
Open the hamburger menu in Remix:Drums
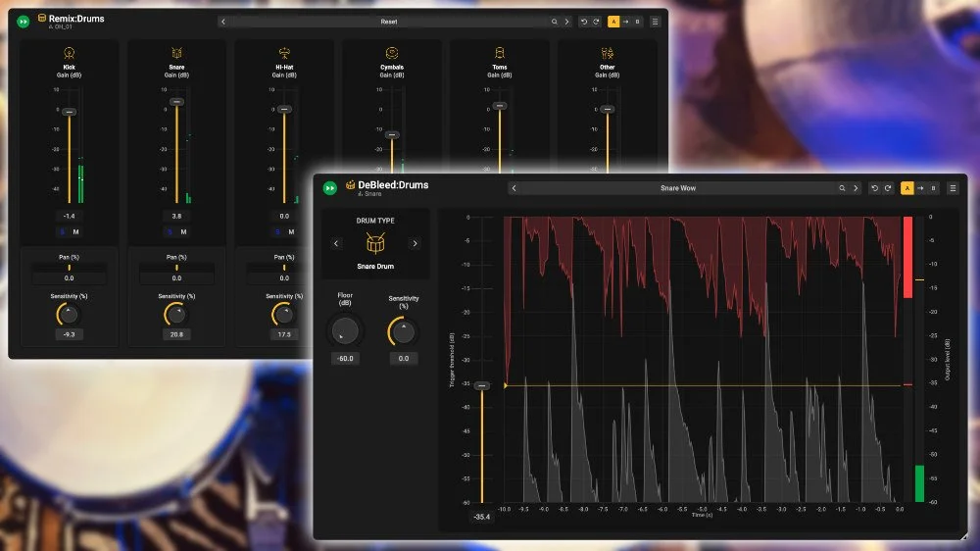[655, 22]
